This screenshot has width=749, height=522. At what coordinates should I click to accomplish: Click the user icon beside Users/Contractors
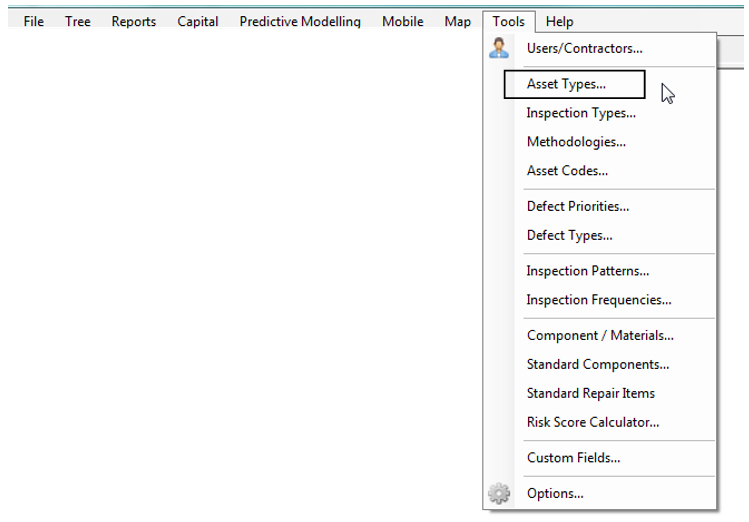pos(499,48)
